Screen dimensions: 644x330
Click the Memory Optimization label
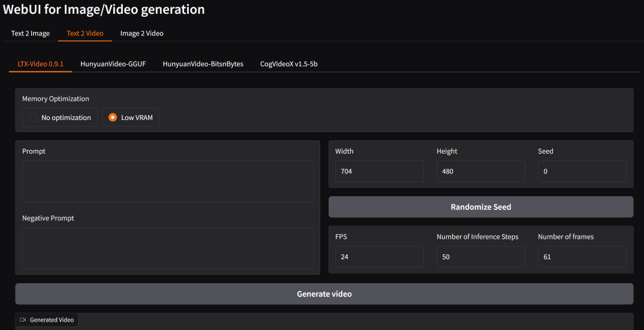pyautogui.click(x=55, y=98)
